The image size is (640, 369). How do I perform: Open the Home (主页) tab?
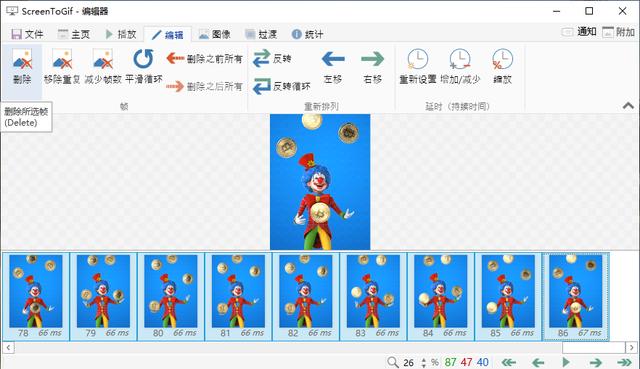pos(73,34)
